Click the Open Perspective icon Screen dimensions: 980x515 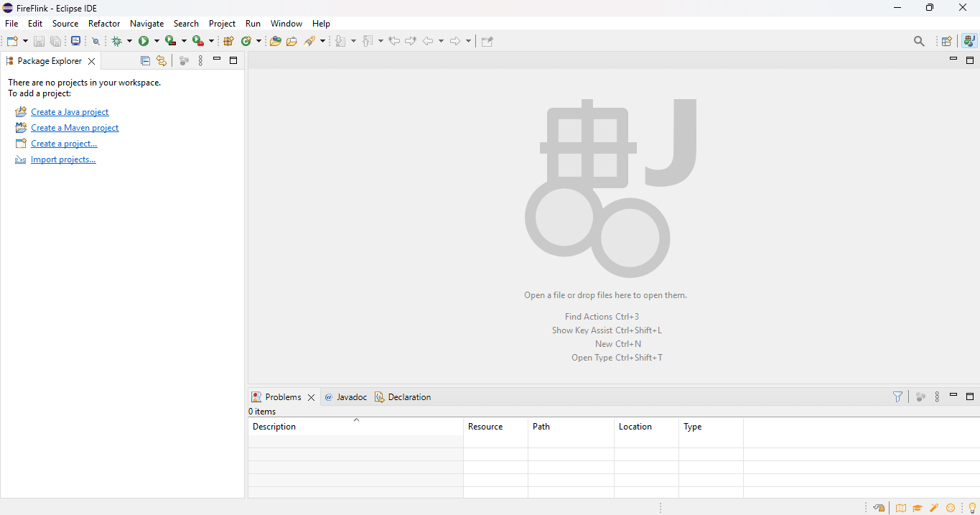pyautogui.click(x=946, y=41)
